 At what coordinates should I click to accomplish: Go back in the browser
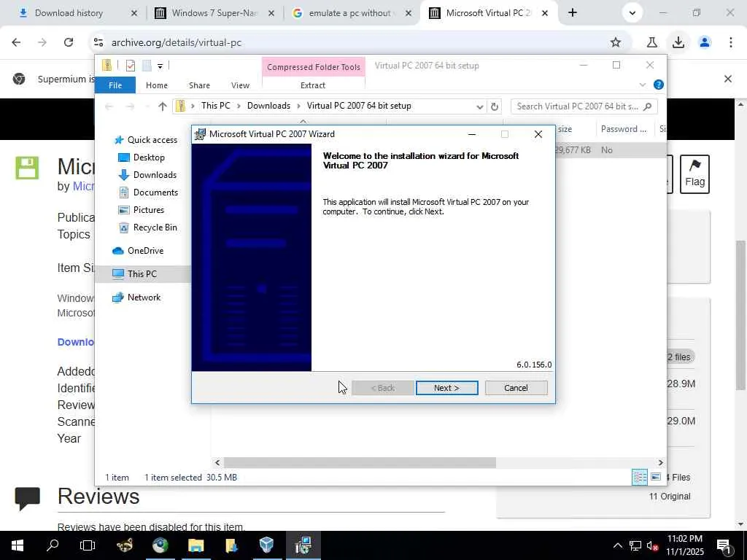(16, 42)
